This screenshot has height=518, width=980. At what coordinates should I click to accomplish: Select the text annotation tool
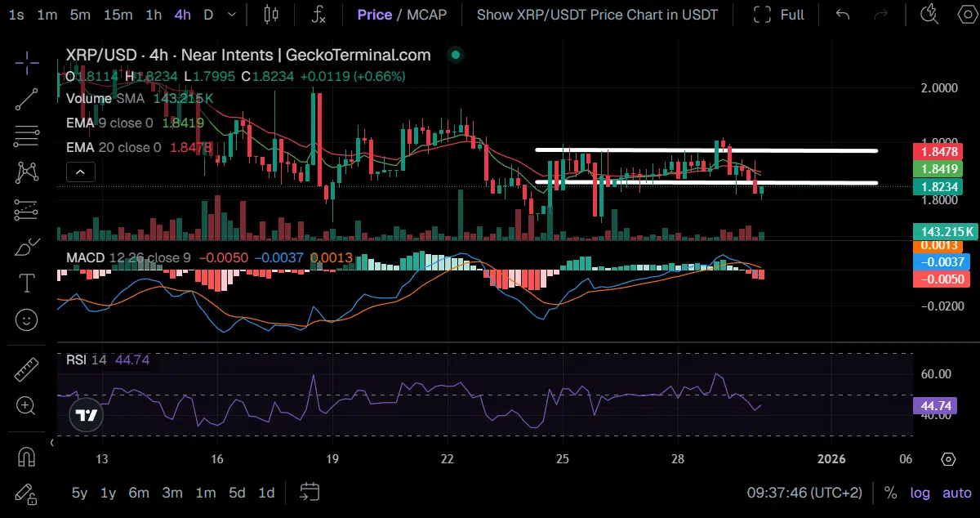tap(27, 284)
